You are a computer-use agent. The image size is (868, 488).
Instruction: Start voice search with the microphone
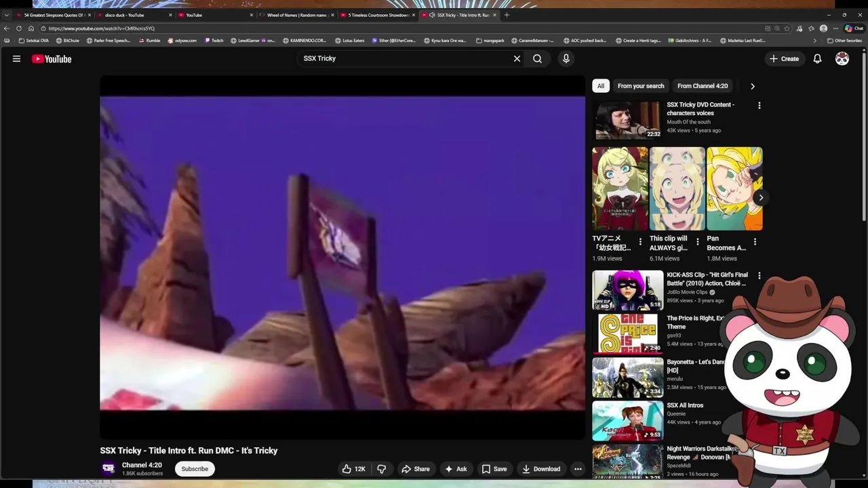(x=566, y=59)
